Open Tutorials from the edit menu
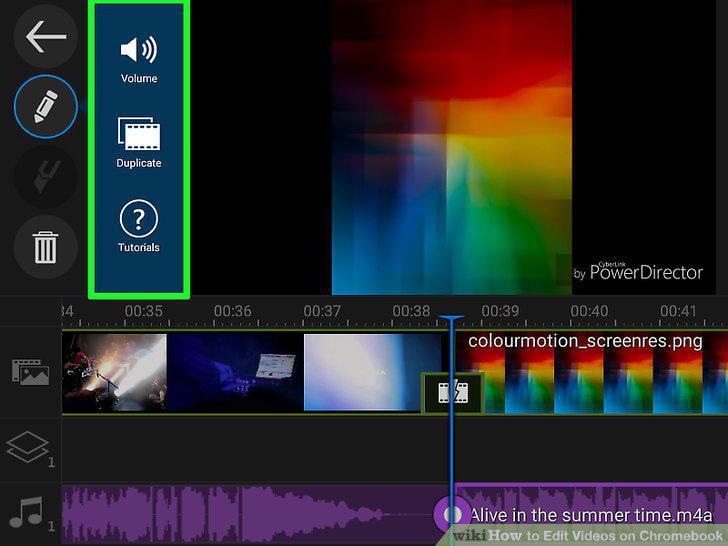The width and height of the screenshot is (728, 546). [x=139, y=227]
